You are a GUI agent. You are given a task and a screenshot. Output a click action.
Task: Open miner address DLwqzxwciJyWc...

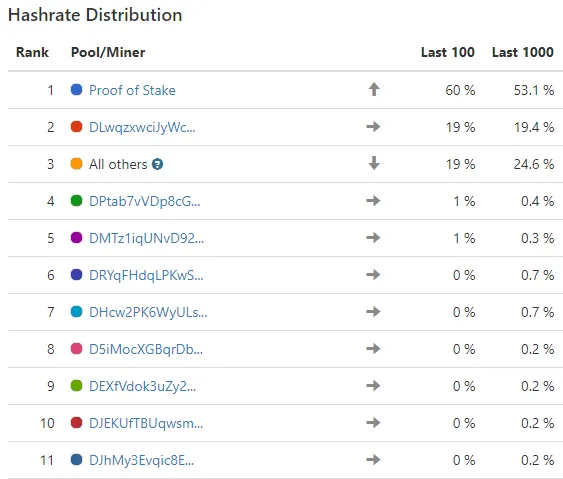pos(142,127)
